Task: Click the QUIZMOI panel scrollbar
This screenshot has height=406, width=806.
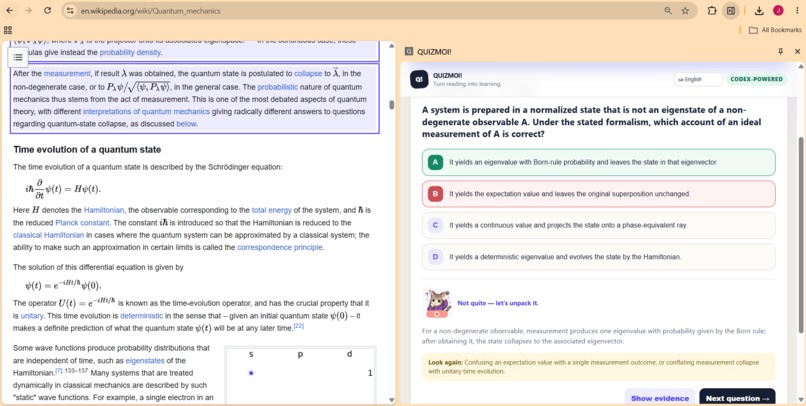Action: coord(800,234)
